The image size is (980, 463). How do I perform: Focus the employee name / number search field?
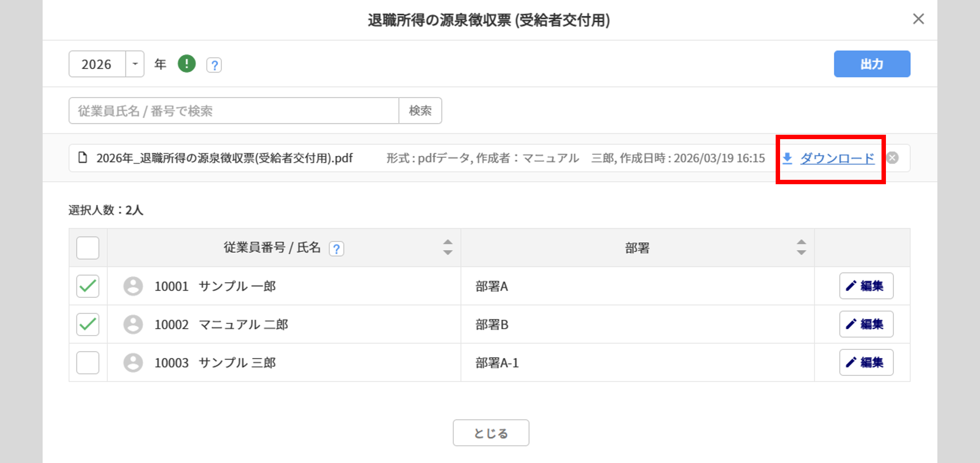pos(234,111)
